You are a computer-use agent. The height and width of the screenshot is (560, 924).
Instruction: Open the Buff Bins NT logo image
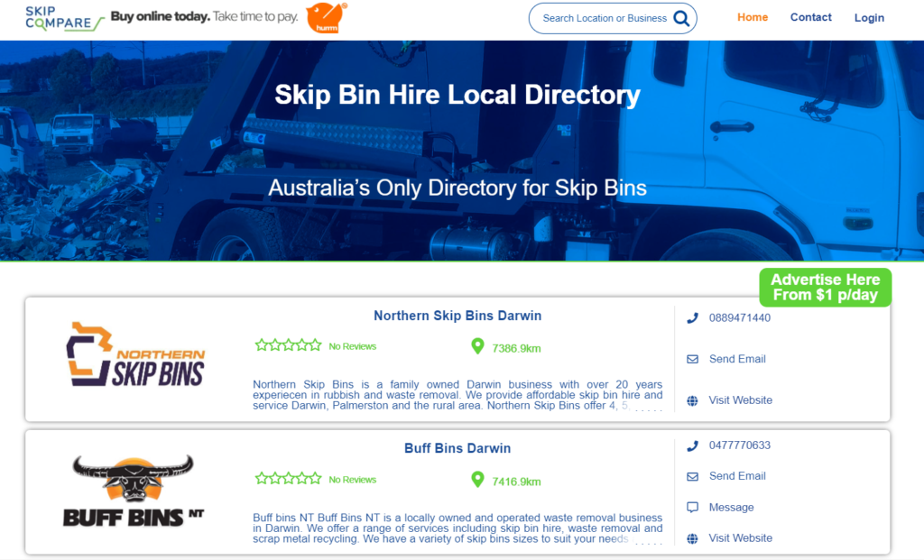click(134, 490)
